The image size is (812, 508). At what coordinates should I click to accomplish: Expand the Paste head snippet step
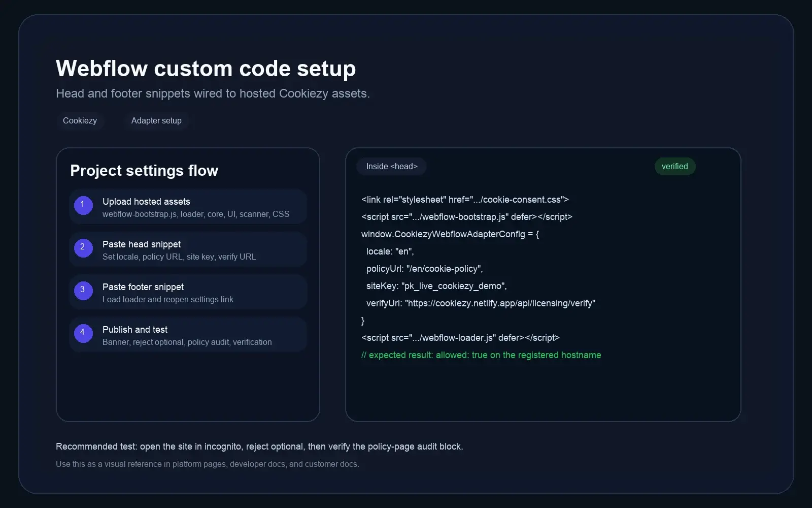[188, 249]
